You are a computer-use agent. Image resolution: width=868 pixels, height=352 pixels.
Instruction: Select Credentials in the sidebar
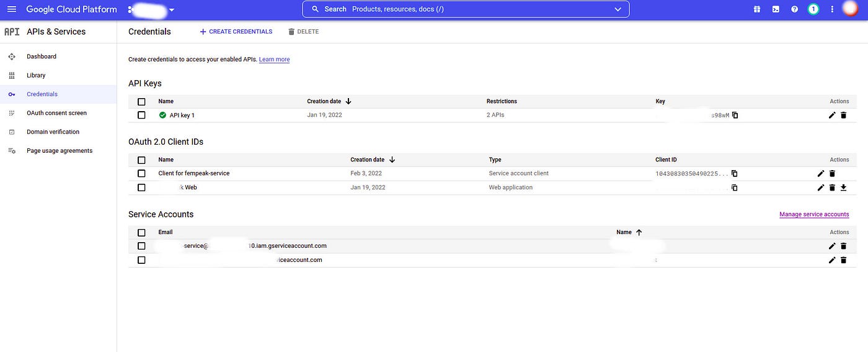point(58,94)
